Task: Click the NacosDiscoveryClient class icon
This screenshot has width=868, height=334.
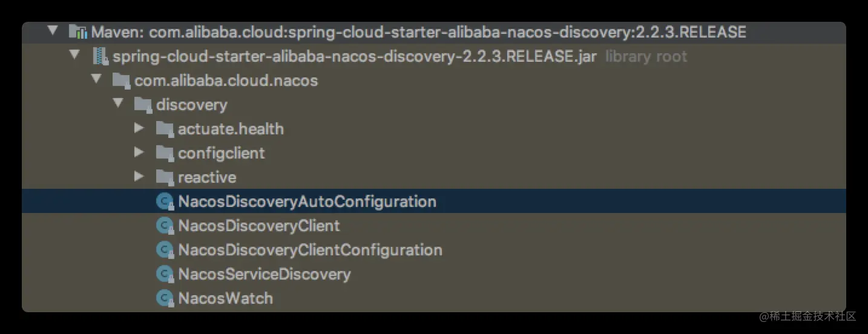Action: 165,226
